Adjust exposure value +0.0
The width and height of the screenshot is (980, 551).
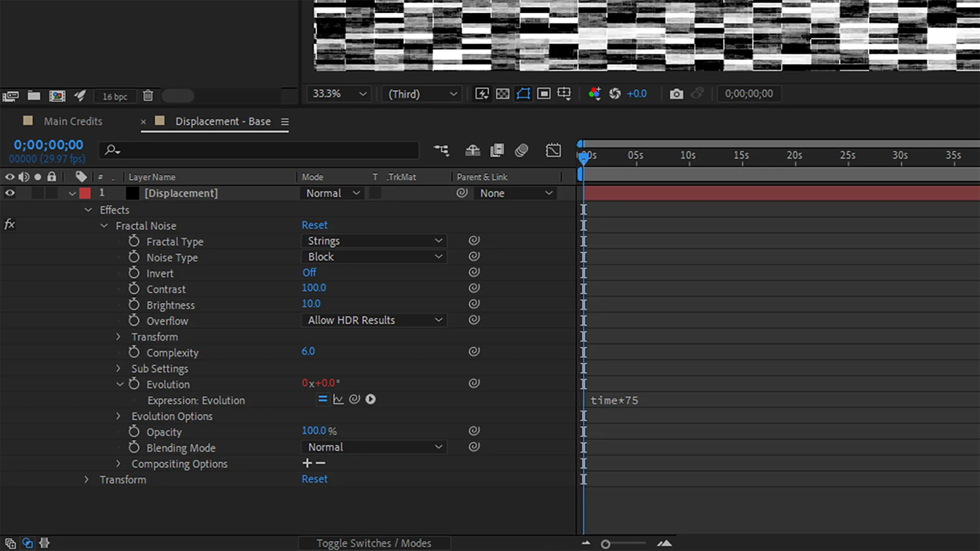click(636, 94)
